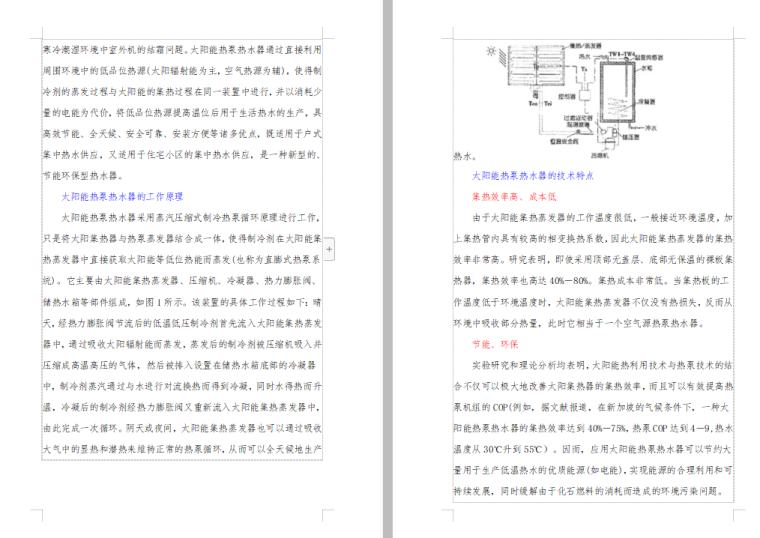This screenshot has height=538, width=760.
Task: Place cursor at 热水。 below the diagram
Action: point(461,156)
